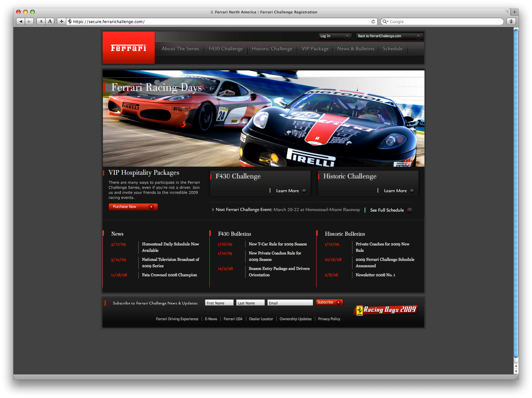Go back using Safari's back arrow
The height and width of the screenshot is (398, 532).
[21, 21]
